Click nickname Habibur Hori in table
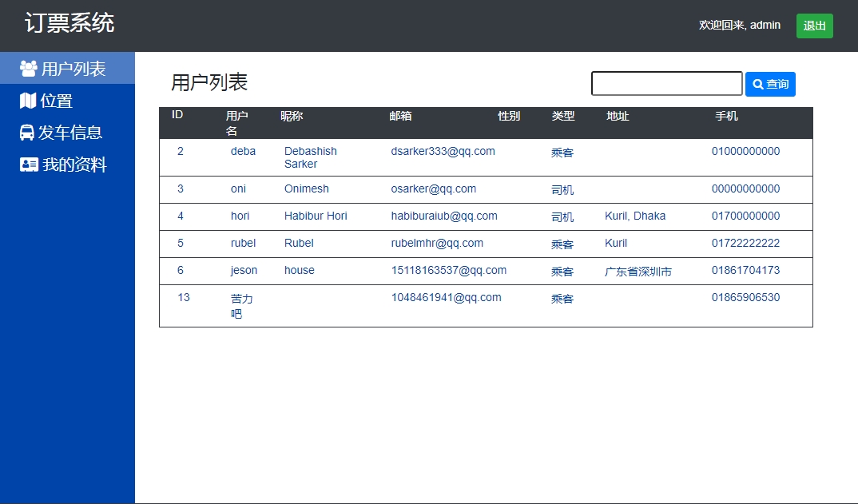 (x=316, y=216)
